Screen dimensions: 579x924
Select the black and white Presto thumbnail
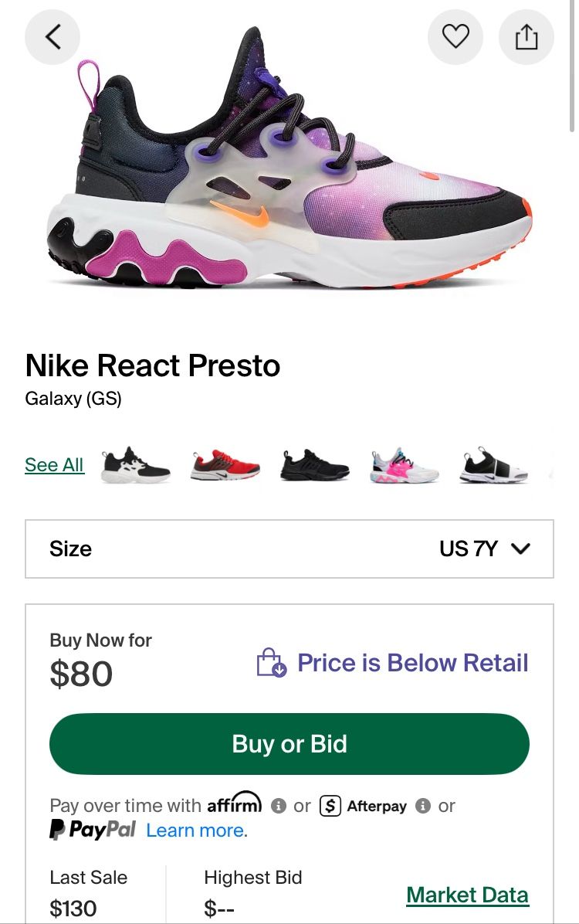(135, 465)
